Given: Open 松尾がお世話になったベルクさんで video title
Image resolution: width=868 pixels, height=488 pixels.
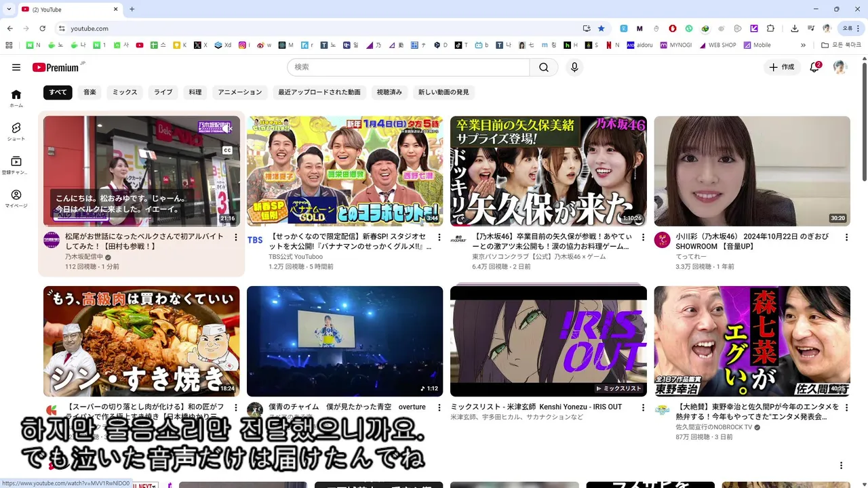Looking at the screenshot, I should 144,241.
